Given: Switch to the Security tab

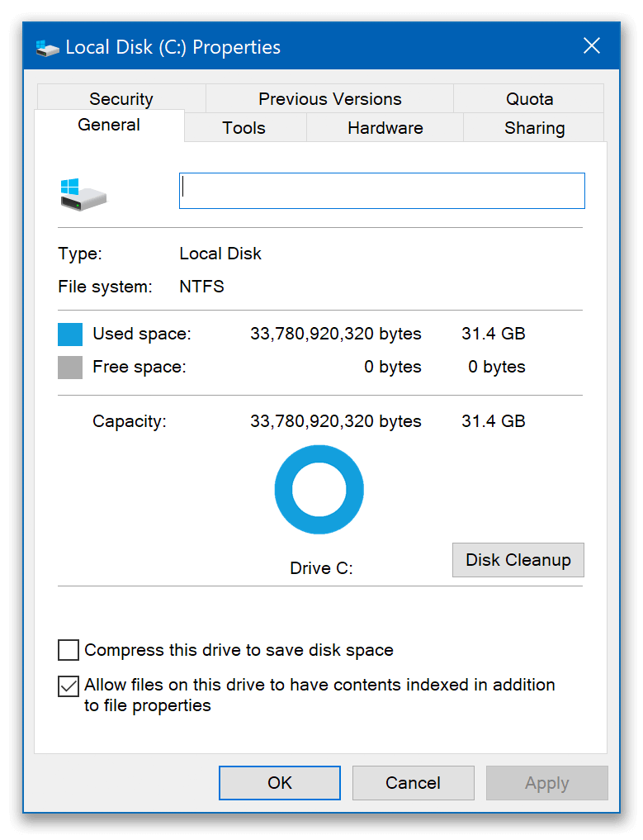Looking at the screenshot, I should tap(121, 99).
